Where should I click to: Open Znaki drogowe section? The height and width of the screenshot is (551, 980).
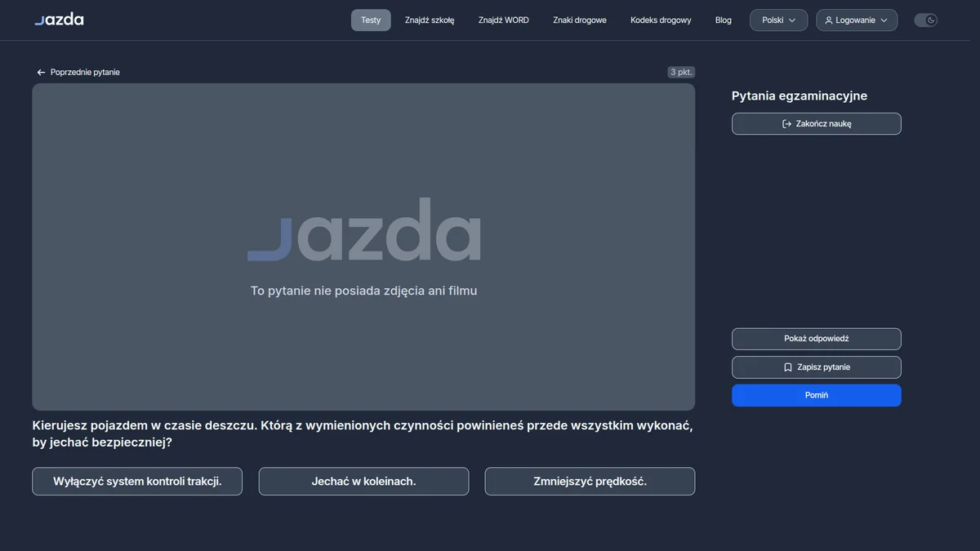pos(580,20)
